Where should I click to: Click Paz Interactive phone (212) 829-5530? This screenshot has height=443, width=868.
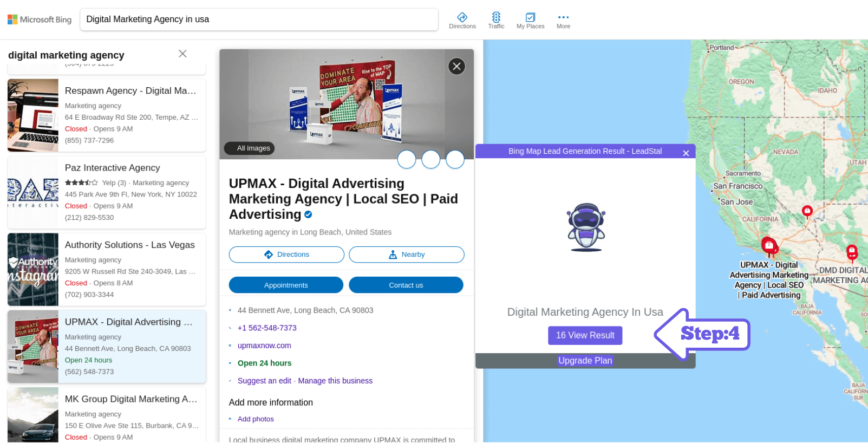click(x=89, y=218)
